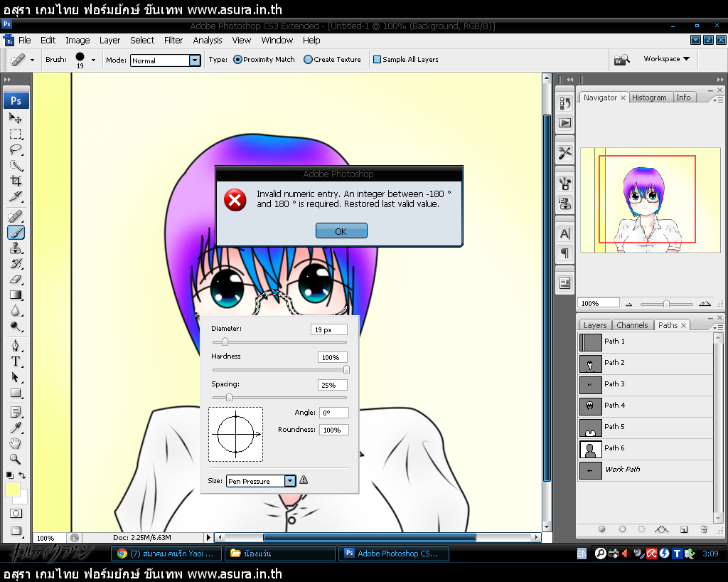728x582 pixels.
Task: Select the Blur tool
Action: click(16, 311)
